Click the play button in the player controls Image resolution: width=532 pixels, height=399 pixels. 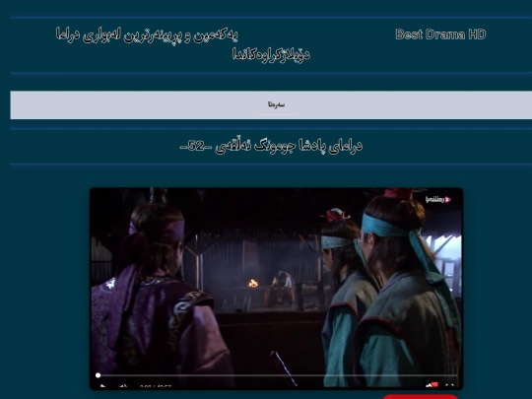[x=102, y=386]
